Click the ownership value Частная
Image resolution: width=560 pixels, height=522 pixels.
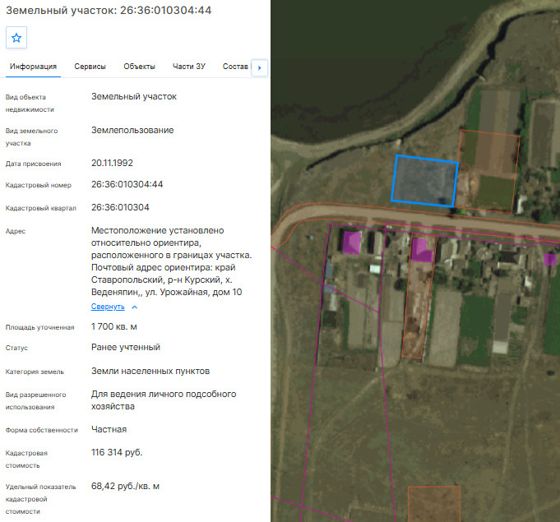coord(109,429)
